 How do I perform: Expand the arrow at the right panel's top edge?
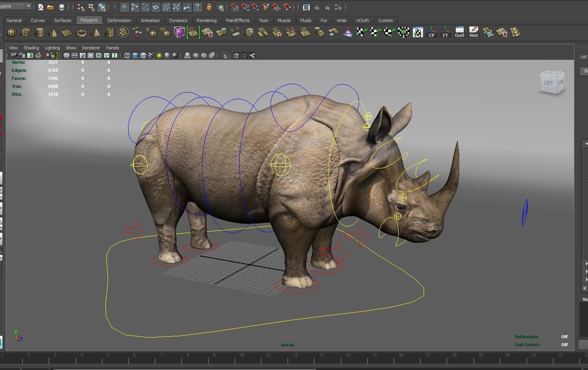[x=586, y=144]
